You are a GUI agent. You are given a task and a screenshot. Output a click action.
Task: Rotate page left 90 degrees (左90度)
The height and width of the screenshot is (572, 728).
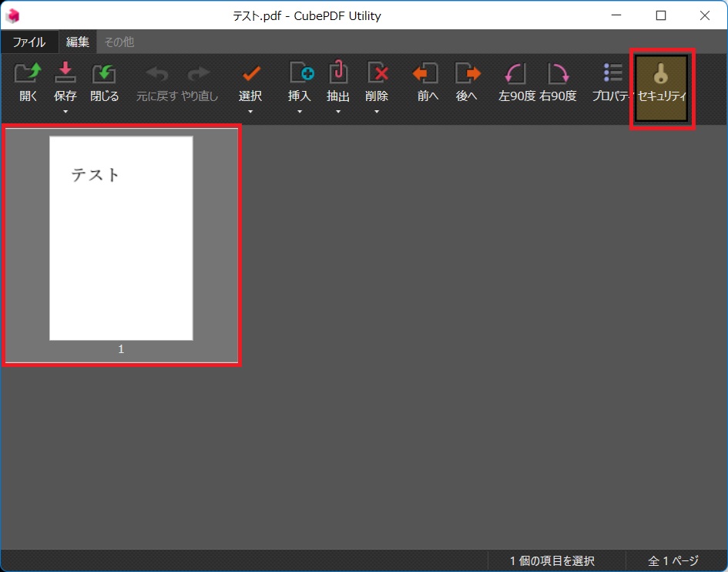pyautogui.click(x=515, y=73)
